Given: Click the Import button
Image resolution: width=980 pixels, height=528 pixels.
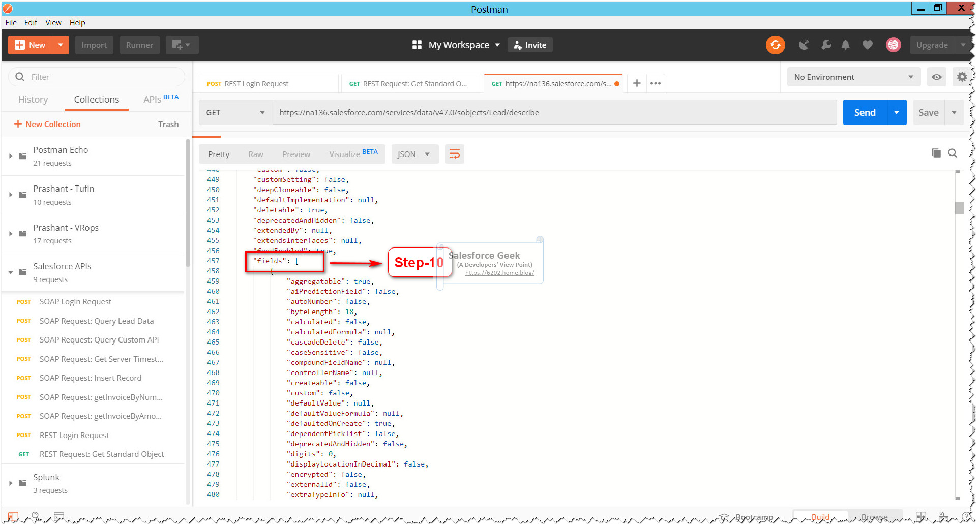Looking at the screenshot, I should pyautogui.click(x=94, y=45).
